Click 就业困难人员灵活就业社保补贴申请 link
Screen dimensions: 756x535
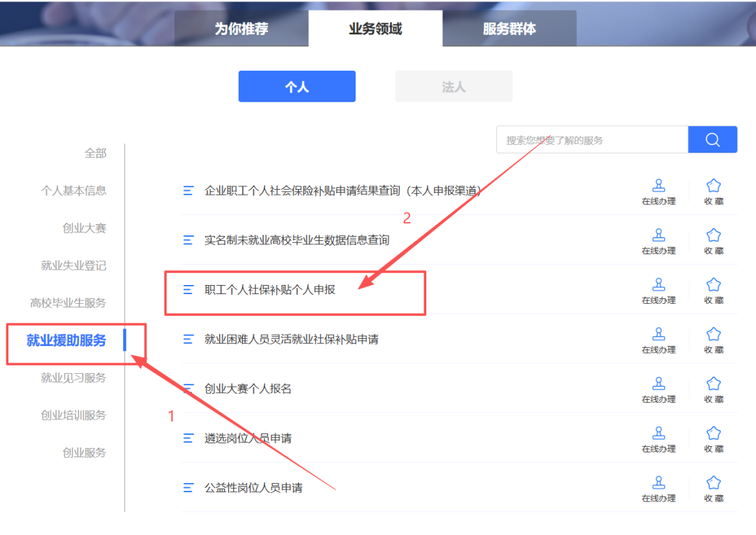pyautogui.click(x=291, y=339)
